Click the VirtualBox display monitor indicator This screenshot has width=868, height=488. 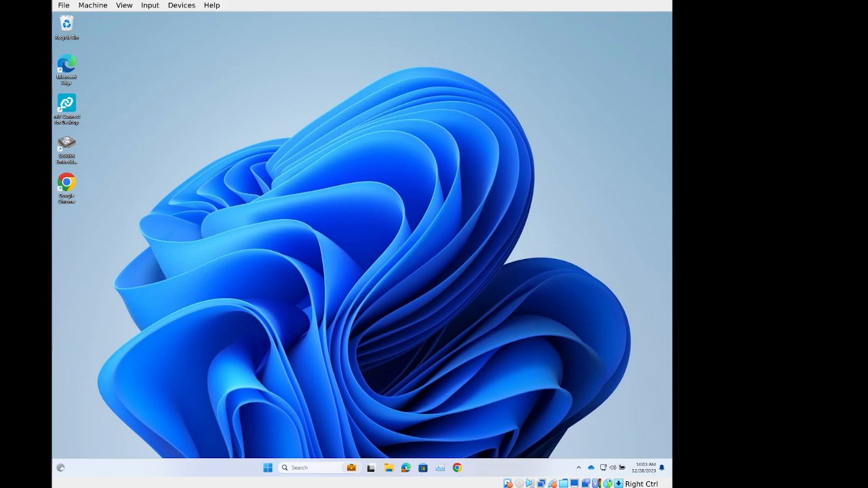click(x=574, y=483)
